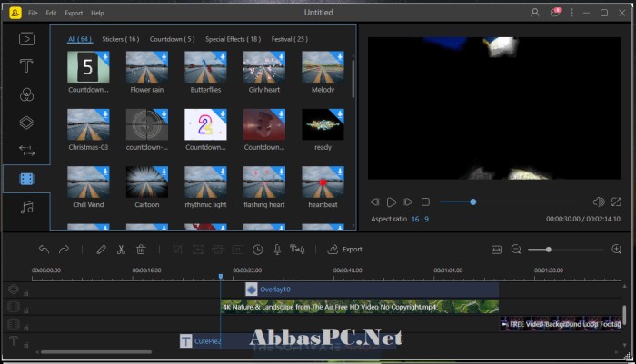Click the timeline playhead marker

[221, 277]
